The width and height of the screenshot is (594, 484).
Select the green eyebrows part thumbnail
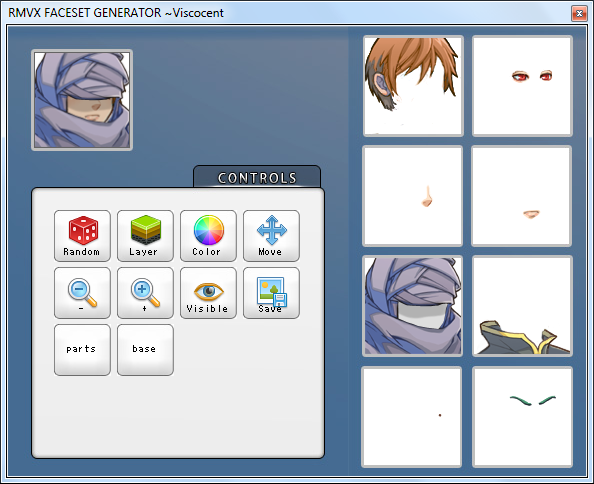(522, 417)
